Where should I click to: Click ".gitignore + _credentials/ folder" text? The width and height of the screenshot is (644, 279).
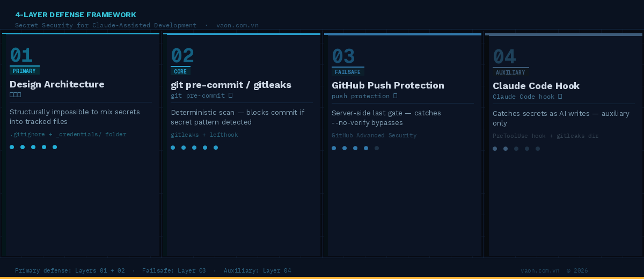[x=68, y=134]
